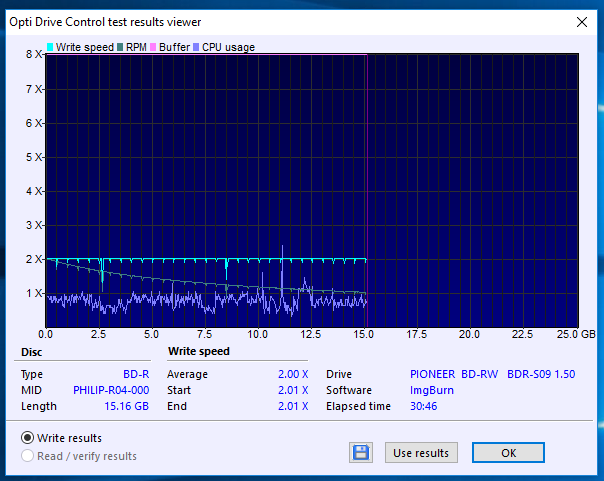Click the Write speed section heading

click(199, 351)
